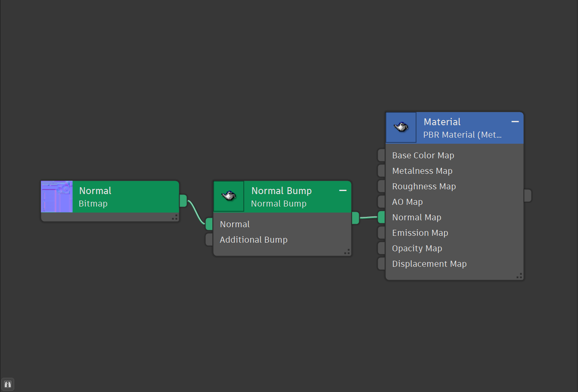Collapse the Material node
Viewport: 578px width, 392px height.
pos(515,122)
